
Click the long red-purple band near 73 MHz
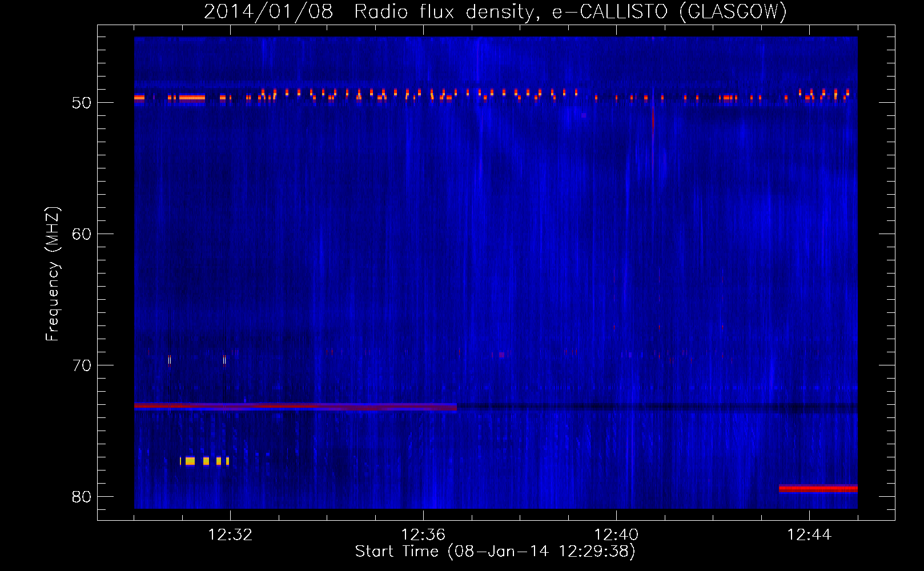click(295, 407)
